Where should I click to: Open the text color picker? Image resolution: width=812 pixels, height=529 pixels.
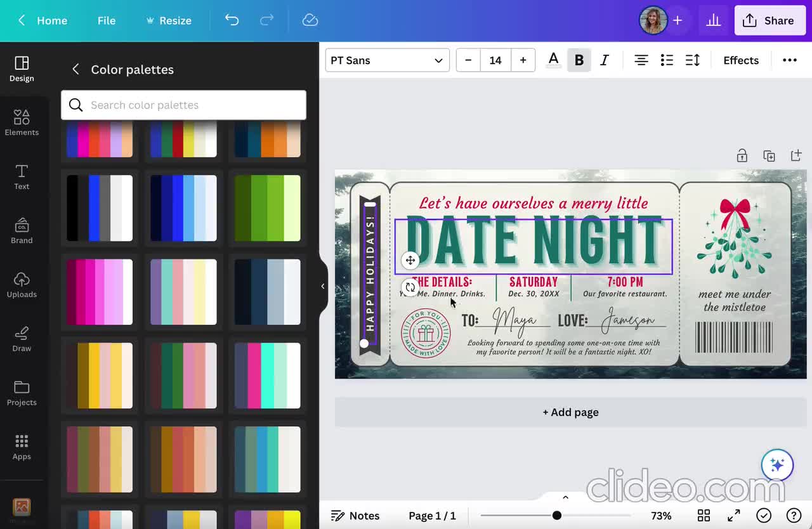[553, 60]
